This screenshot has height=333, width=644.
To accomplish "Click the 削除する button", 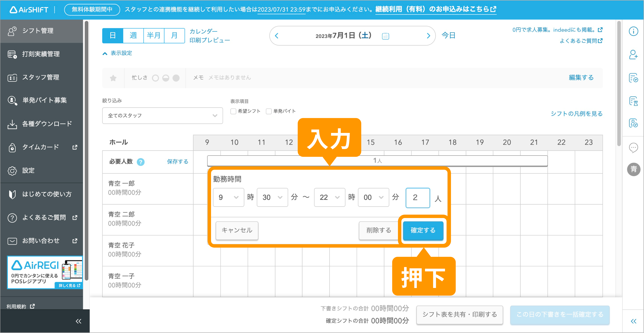I will click(379, 230).
